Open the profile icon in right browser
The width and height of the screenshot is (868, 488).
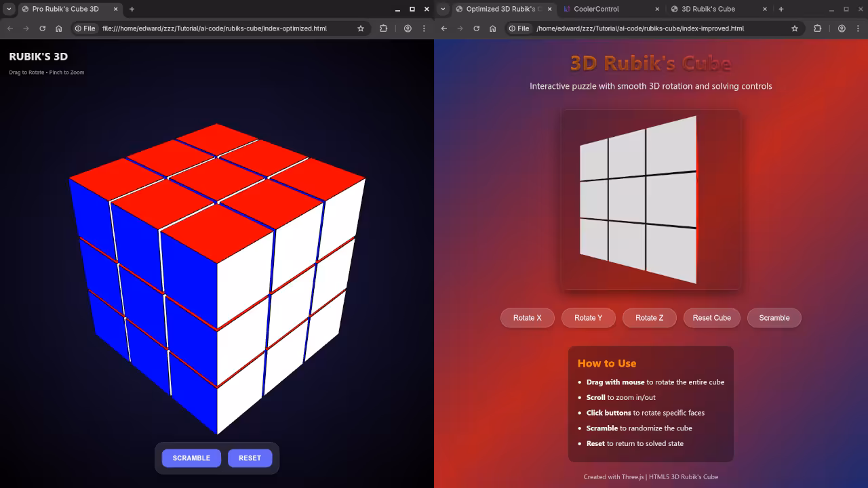click(x=842, y=28)
